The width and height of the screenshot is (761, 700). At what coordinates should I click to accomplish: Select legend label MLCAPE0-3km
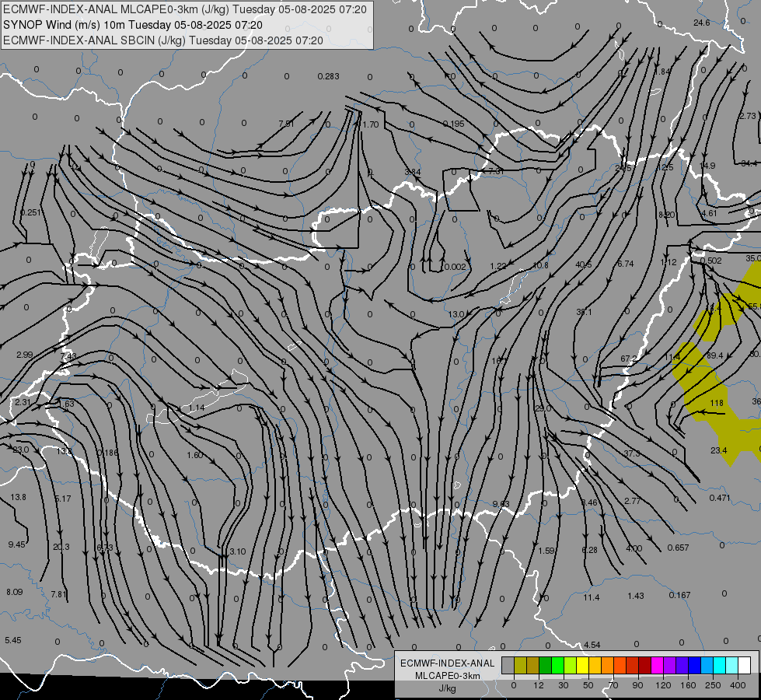pyautogui.click(x=448, y=675)
